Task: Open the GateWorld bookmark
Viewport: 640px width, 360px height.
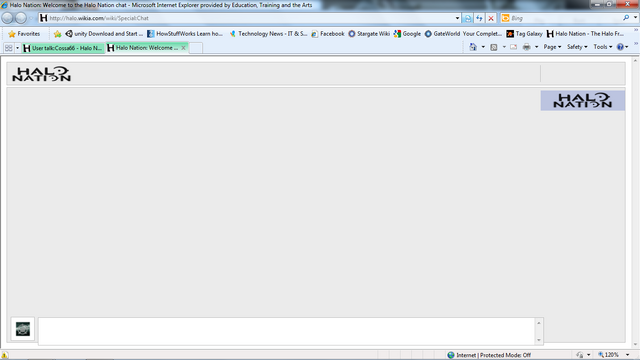Action: pos(463,34)
